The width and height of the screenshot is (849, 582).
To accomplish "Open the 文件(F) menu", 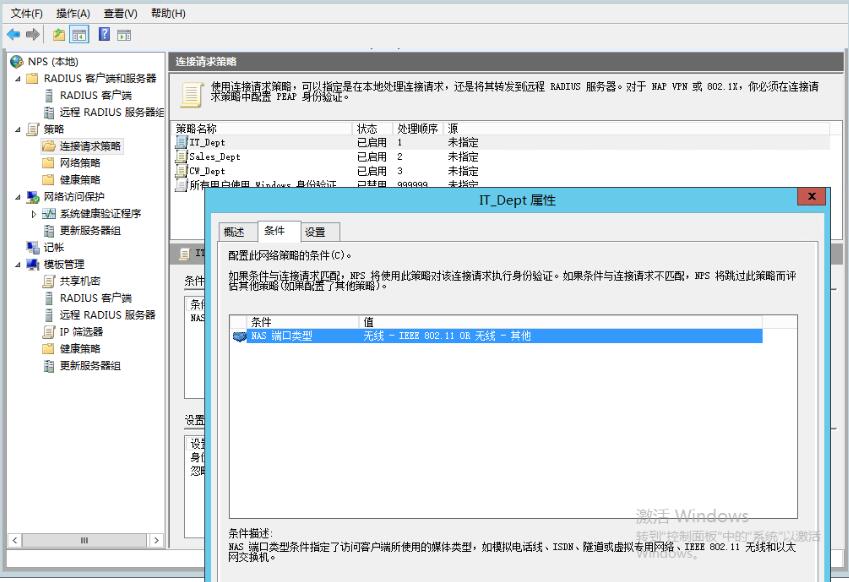I will (x=27, y=14).
